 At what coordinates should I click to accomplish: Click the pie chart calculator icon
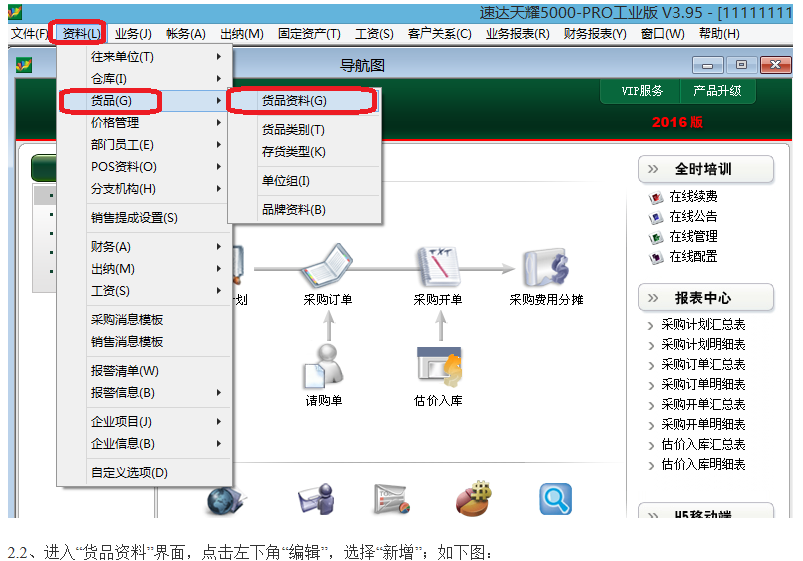(x=474, y=498)
